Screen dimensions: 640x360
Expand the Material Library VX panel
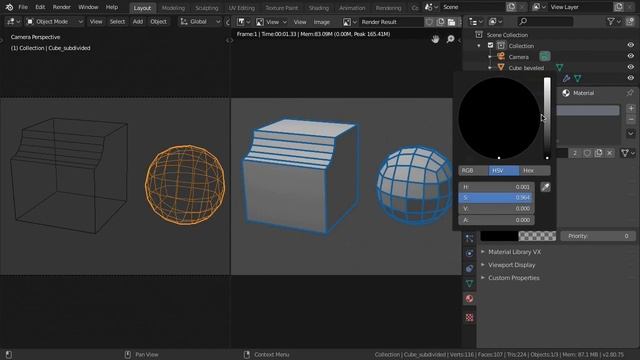coord(514,252)
